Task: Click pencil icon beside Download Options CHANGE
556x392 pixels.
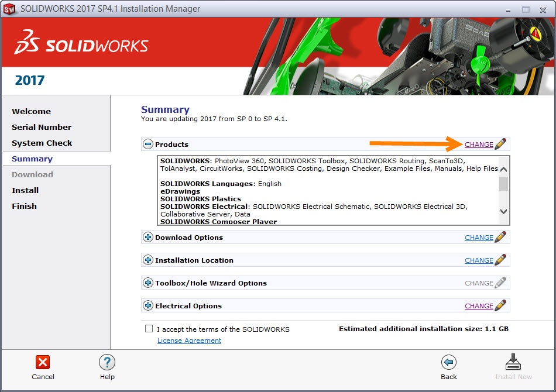Action: 500,238
